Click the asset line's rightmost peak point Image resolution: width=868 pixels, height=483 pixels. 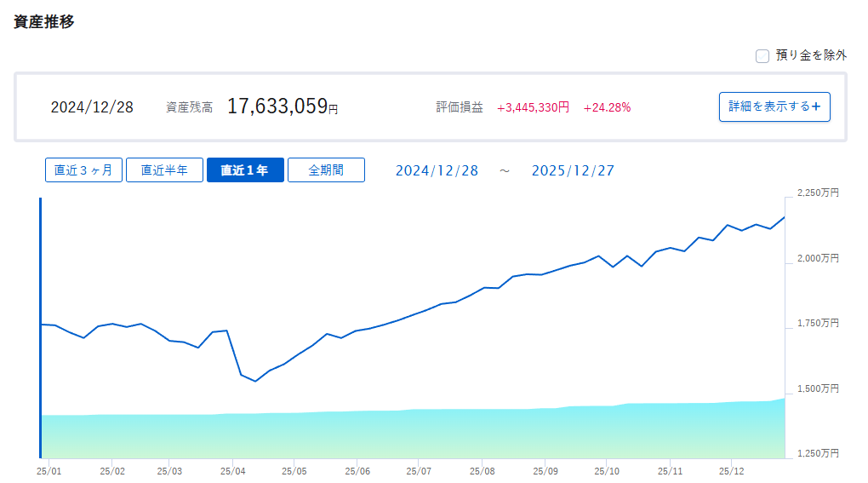click(x=784, y=217)
